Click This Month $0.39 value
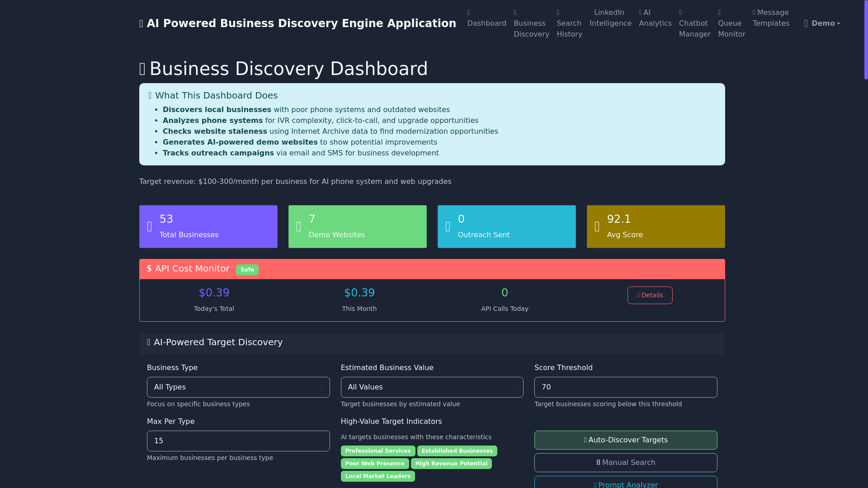 pos(359,293)
